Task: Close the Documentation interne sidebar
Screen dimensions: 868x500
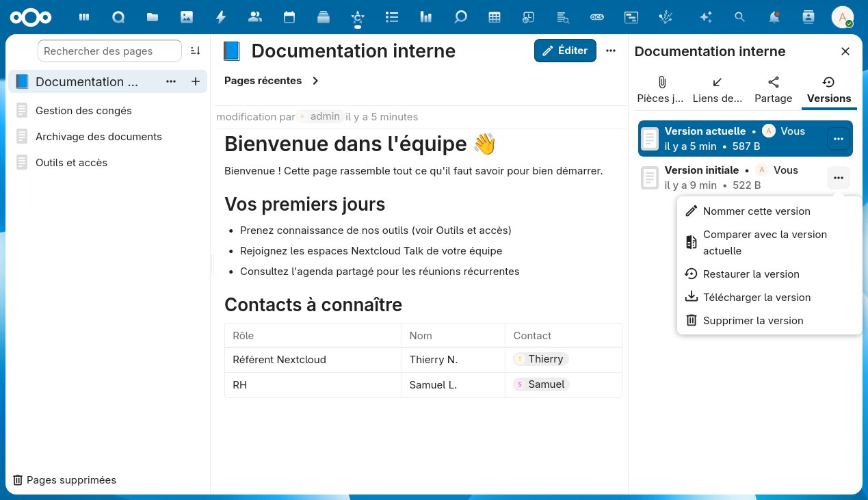Action: [845, 51]
